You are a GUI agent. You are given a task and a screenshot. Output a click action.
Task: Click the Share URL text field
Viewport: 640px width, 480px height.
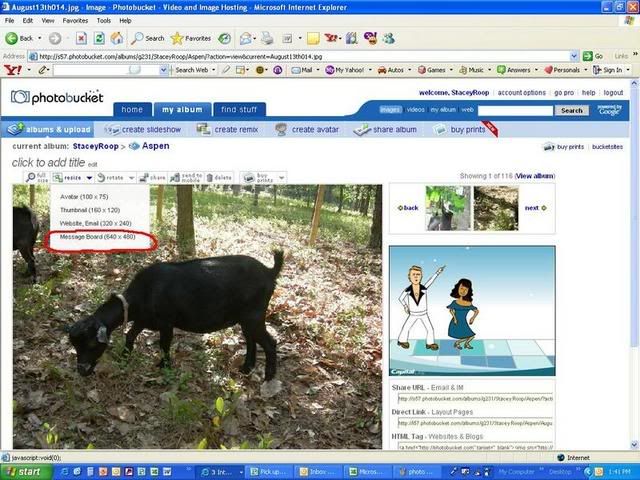tap(475, 398)
